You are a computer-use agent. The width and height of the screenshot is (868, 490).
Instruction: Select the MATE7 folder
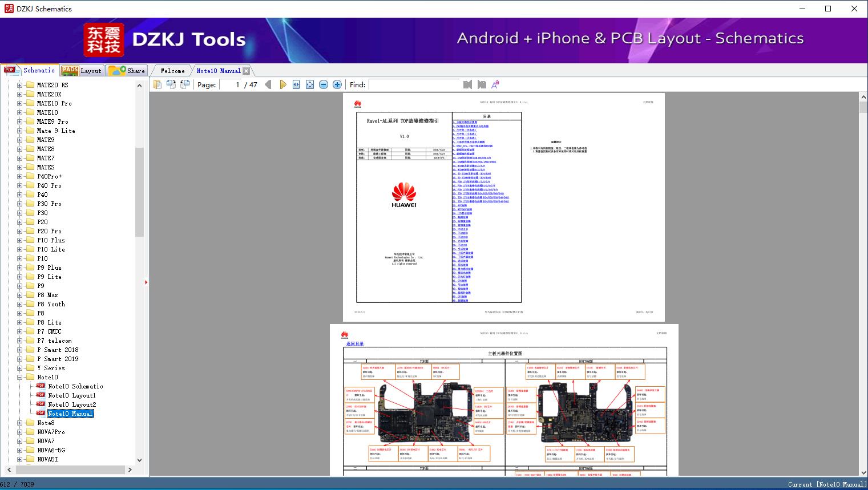click(46, 158)
